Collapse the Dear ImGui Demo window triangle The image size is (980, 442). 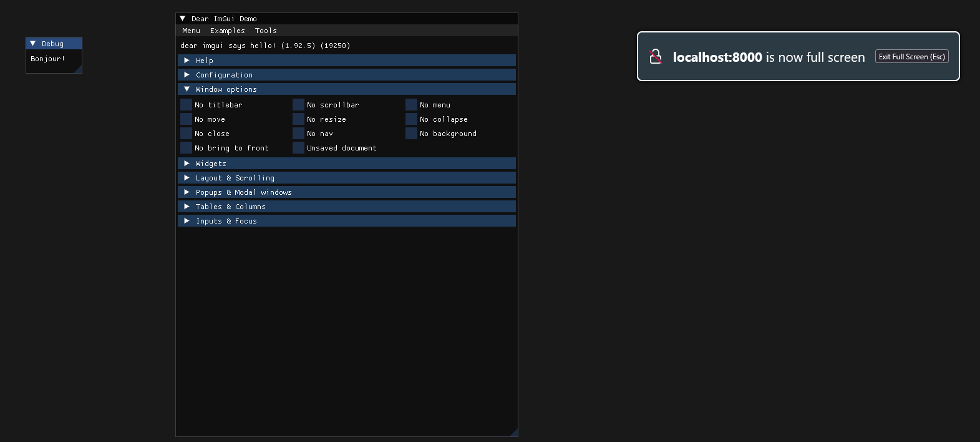183,19
